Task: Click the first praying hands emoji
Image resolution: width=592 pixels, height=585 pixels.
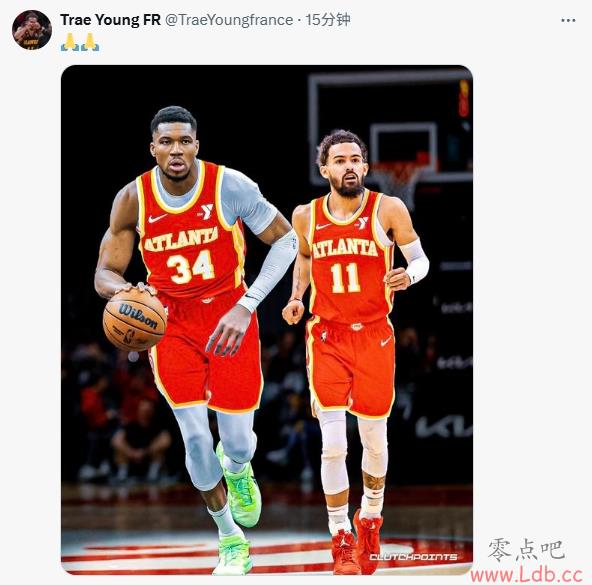Action: (70, 42)
